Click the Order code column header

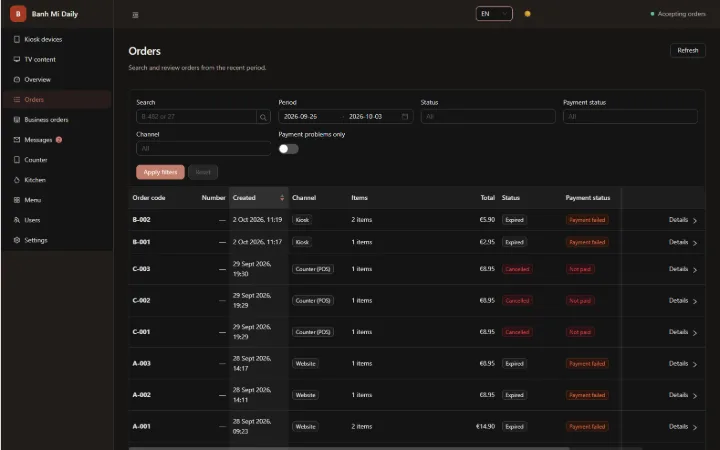(x=149, y=198)
